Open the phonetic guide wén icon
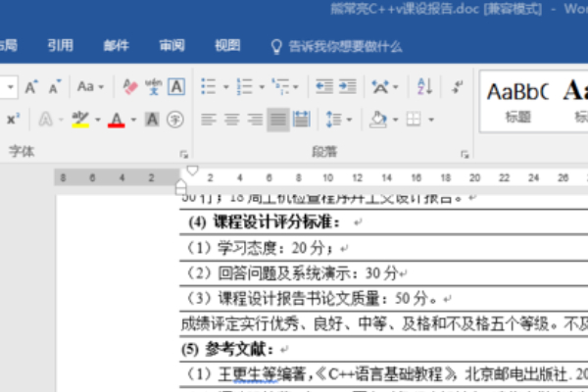Screen dimensions: 588x392 [154, 87]
